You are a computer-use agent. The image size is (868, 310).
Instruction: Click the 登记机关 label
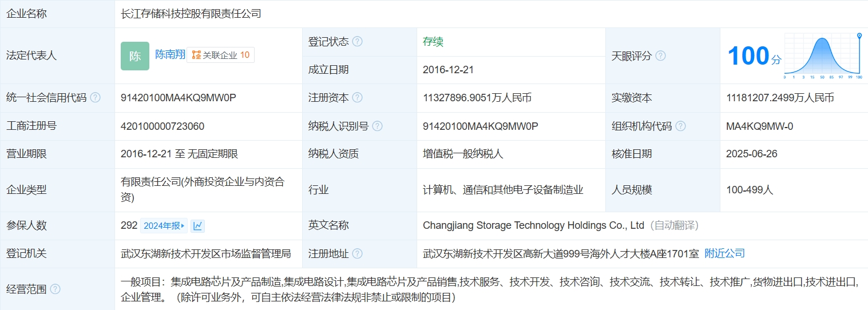point(26,253)
